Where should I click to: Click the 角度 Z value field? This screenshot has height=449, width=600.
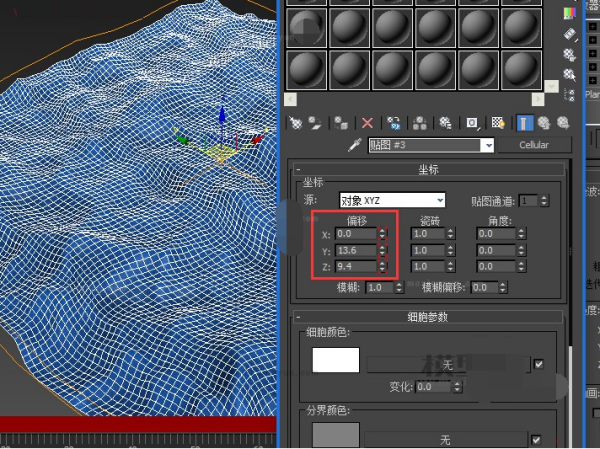pos(496,266)
